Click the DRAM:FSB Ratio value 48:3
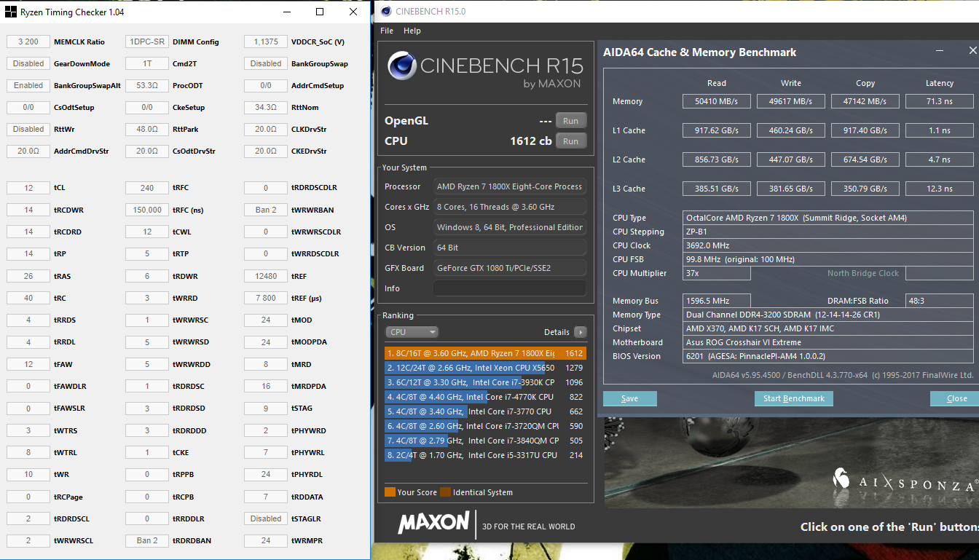 [x=939, y=301]
